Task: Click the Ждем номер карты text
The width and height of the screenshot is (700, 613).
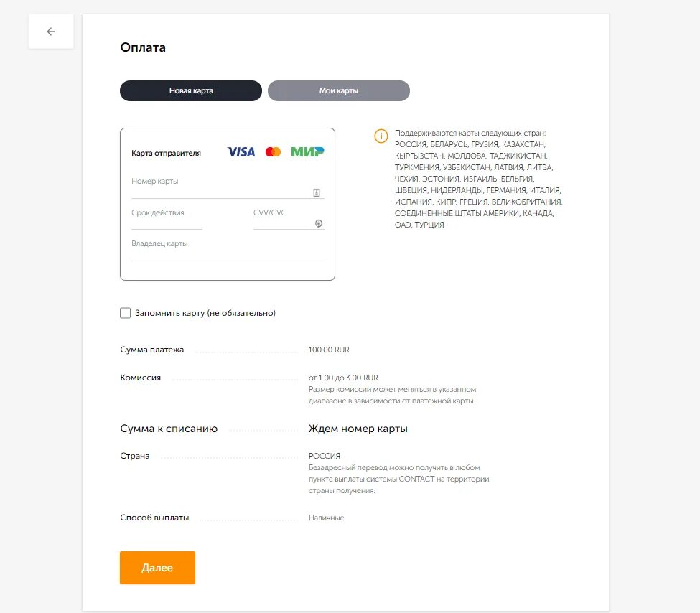Action: (x=358, y=429)
